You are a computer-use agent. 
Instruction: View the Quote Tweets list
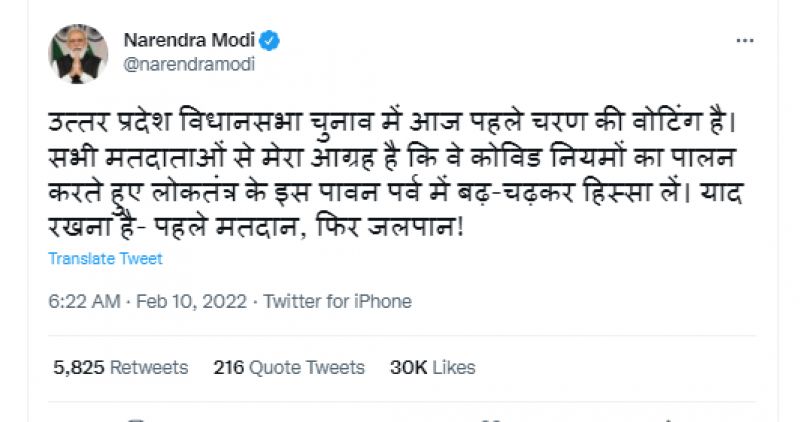[x=307, y=367]
